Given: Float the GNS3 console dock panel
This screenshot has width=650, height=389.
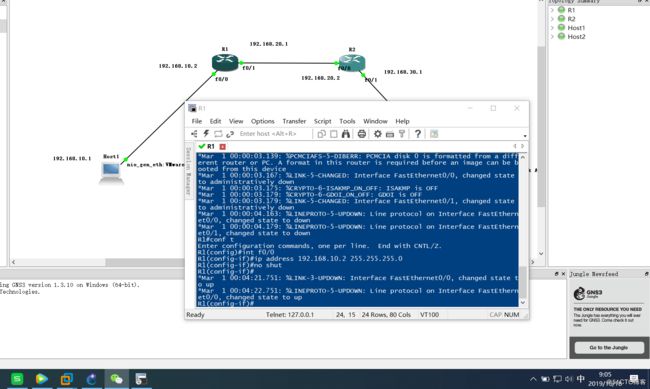Looking at the screenshot, I should click(x=556, y=274).
